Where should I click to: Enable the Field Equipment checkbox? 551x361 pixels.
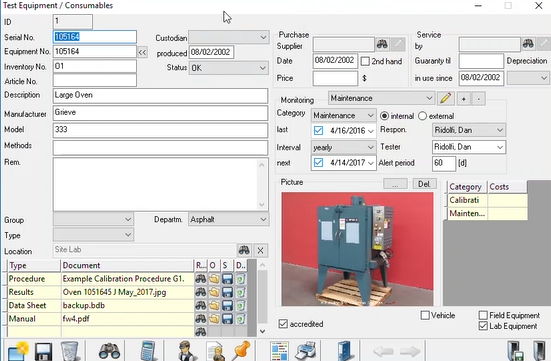tap(483, 315)
